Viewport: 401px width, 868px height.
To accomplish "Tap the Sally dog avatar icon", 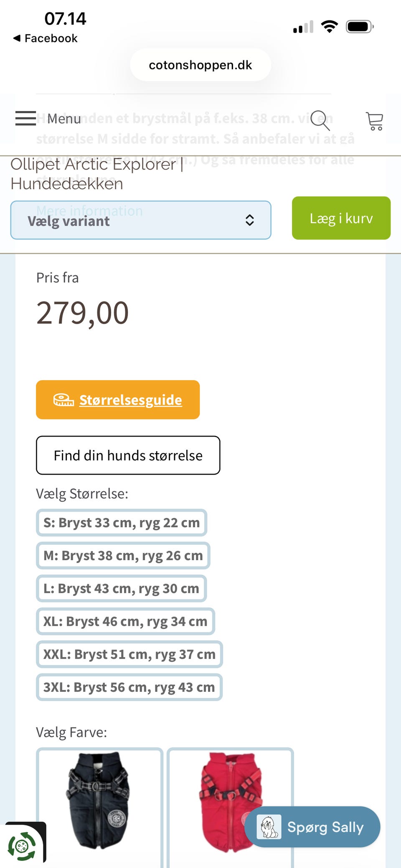I will tap(269, 827).
